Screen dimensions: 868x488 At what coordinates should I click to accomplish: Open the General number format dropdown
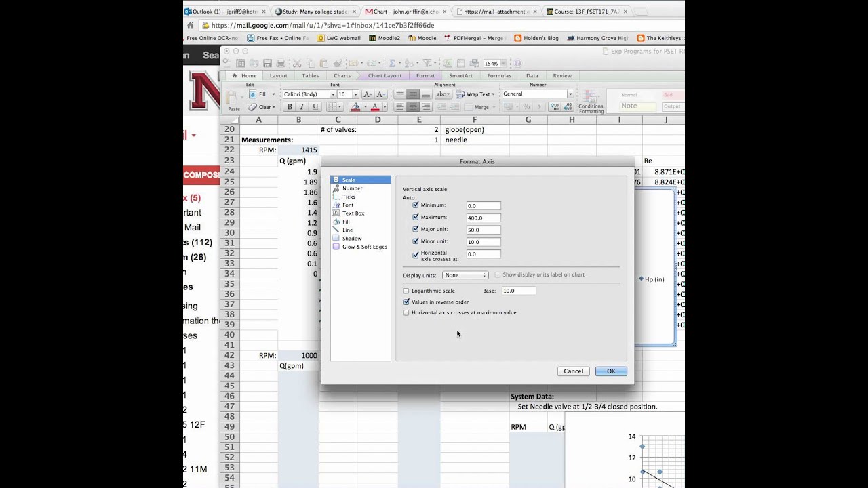pos(570,94)
